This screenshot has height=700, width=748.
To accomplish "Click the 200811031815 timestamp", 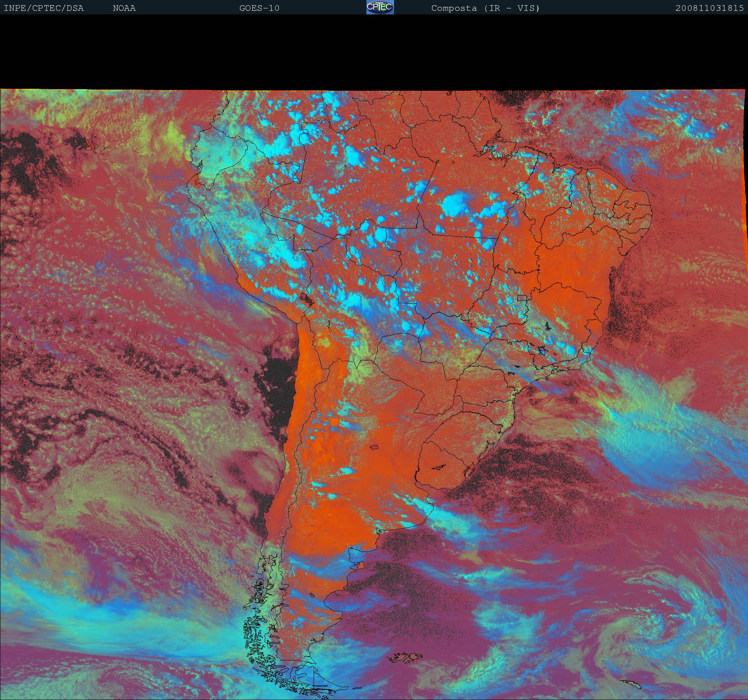I will [x=709, y=8].
